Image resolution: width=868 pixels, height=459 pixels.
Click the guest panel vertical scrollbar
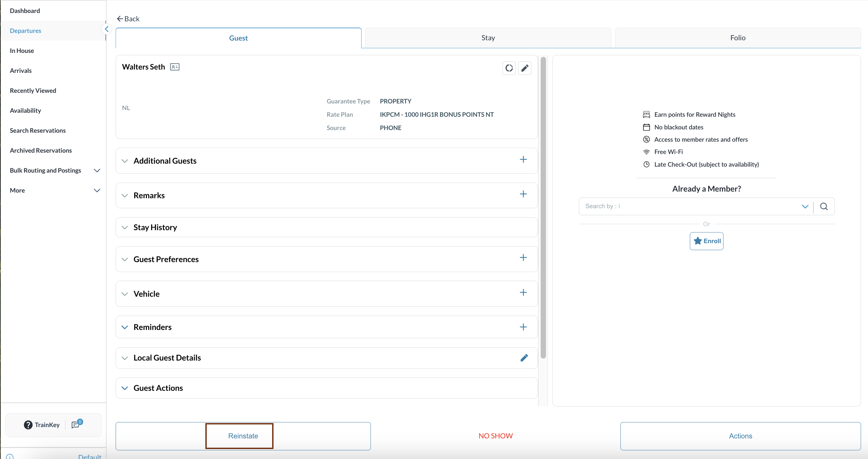tap(543, 208)
